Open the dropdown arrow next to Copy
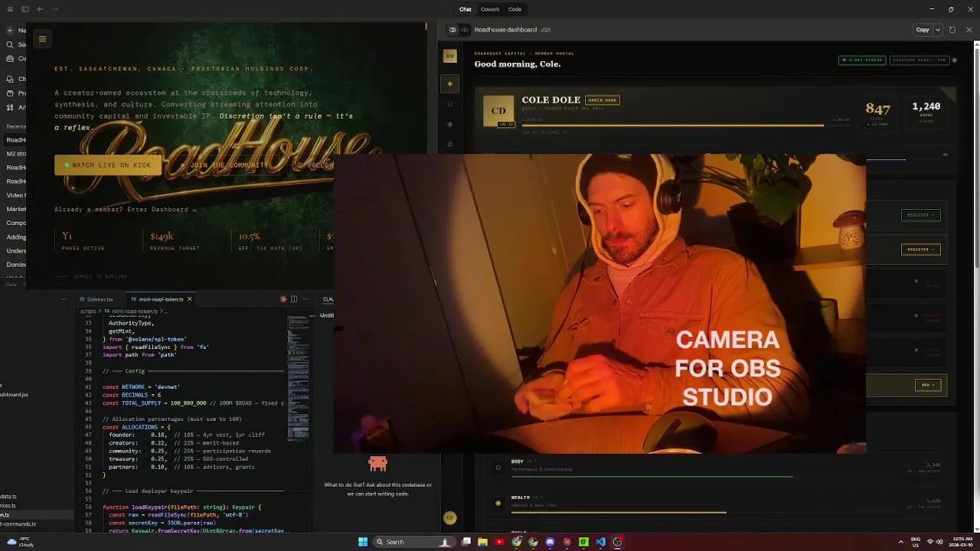The image size is (980, 551). (x=938, y=30)
